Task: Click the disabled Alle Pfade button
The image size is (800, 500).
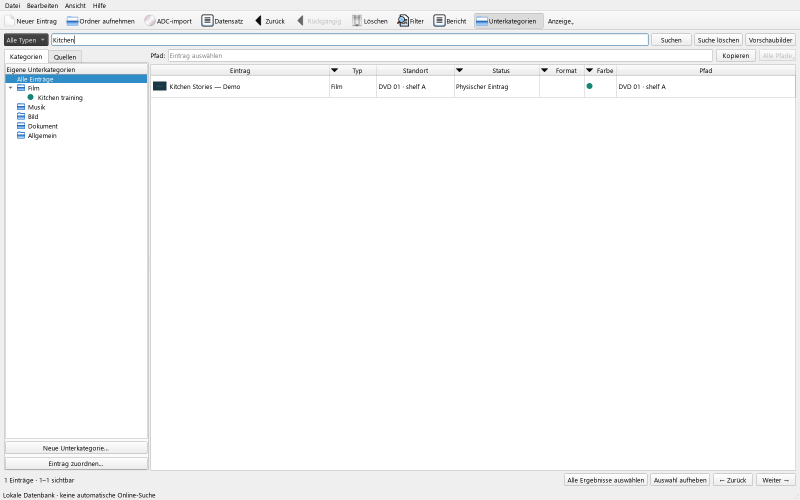Action: (777, 56)
